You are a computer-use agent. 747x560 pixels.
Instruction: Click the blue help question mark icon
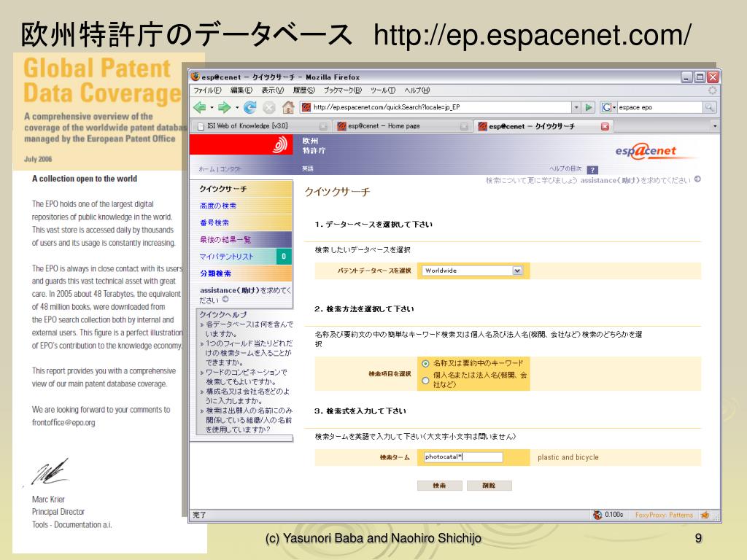[592, 169]
